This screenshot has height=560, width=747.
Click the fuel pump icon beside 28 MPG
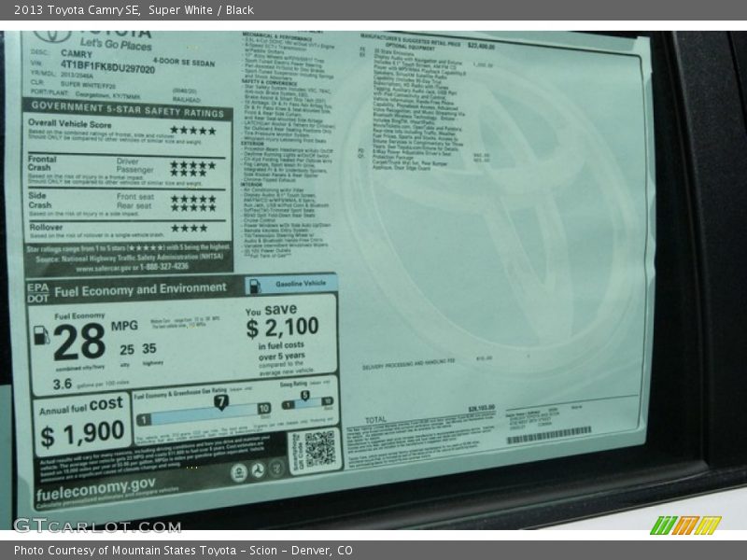click(x=41, y=335)
